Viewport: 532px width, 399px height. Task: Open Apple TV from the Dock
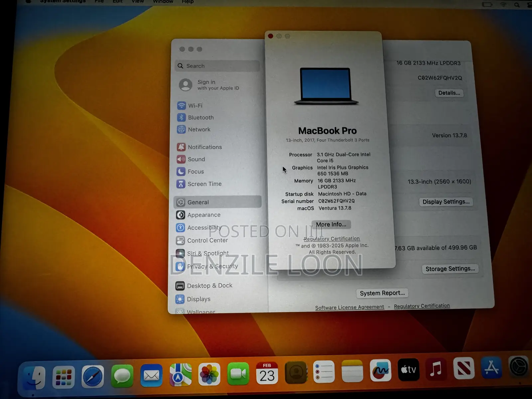408,369
